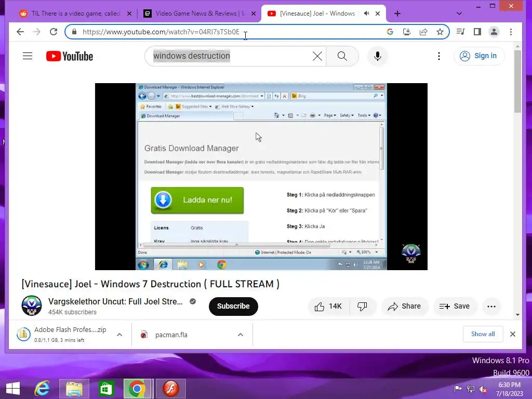Click the YouTube search magnifier button
This screenshot has height=399, width=532.
click(342, 56)
